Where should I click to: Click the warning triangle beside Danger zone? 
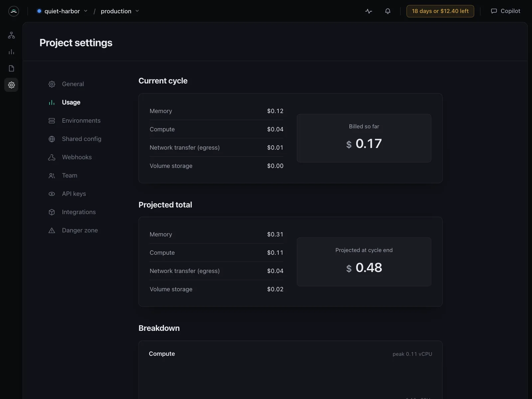(x=52, y=230)
